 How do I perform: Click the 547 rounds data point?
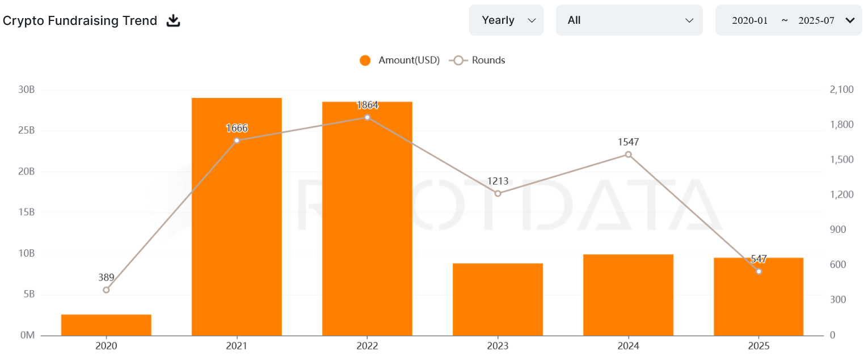tap(759, 271)
